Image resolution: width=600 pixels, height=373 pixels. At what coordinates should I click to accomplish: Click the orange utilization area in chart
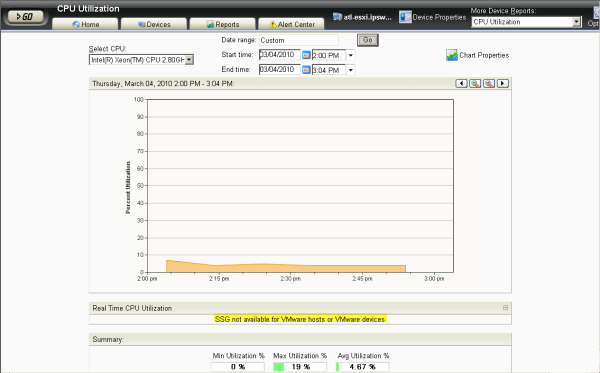[x=286, y=268]
